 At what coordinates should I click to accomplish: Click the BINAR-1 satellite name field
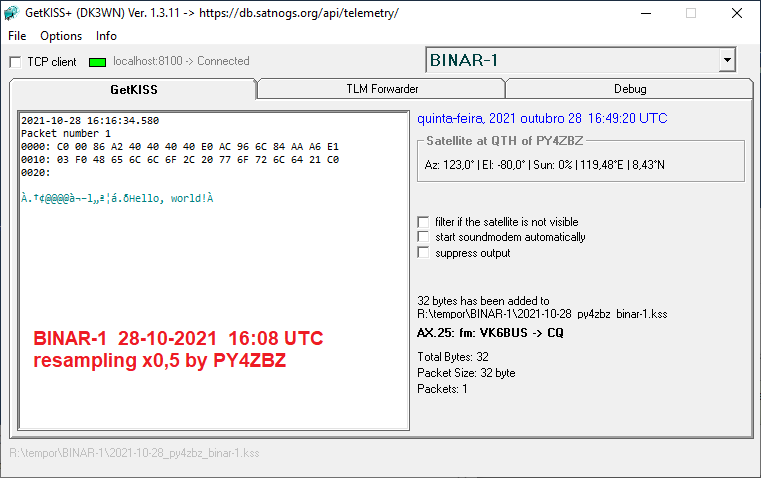click(572, 60)
